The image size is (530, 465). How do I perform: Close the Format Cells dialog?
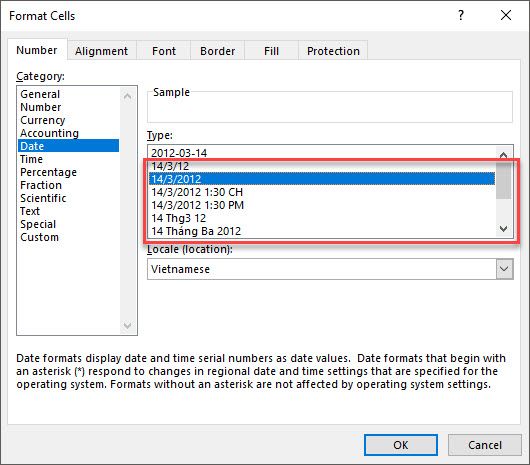pyautogui.click(x=506, y=15)
